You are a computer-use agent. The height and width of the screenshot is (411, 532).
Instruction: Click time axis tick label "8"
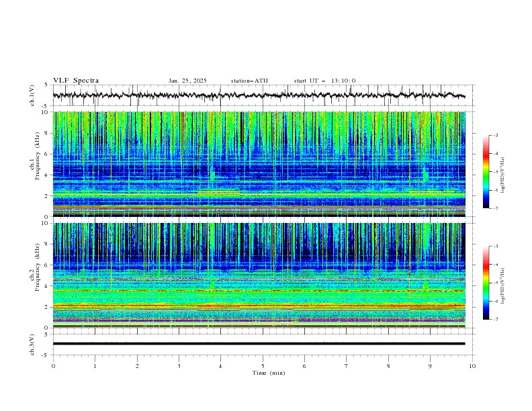click(x=388, y=366)
